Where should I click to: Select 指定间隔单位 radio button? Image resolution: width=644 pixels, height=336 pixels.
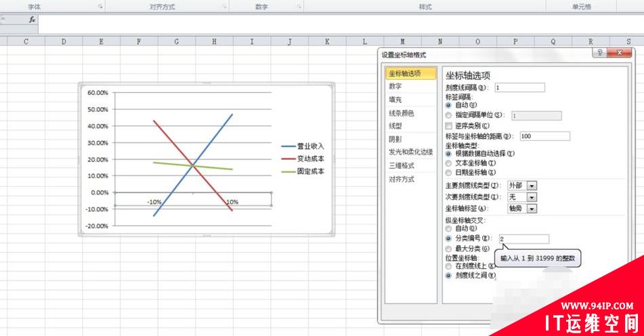(448, 115)
